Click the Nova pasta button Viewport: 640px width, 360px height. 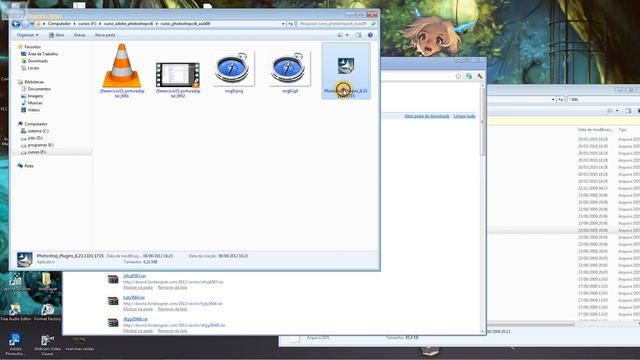coord(105,35)
